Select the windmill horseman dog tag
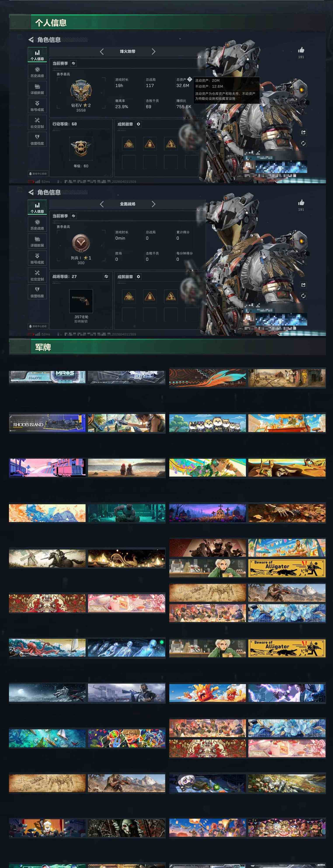The height and width of the screenshot is (868, 333). (47, 558)
